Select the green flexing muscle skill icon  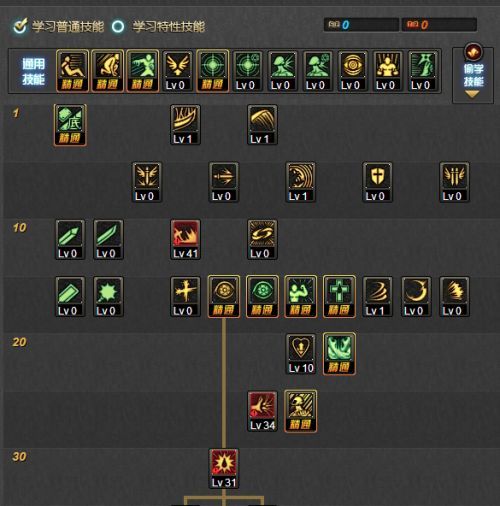coord(301,297)
